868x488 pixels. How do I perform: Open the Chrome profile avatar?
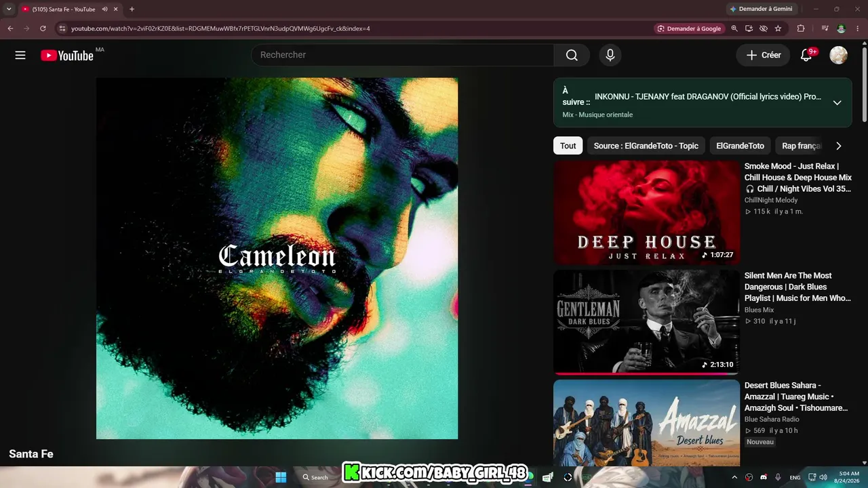click(x=842, y=28)
